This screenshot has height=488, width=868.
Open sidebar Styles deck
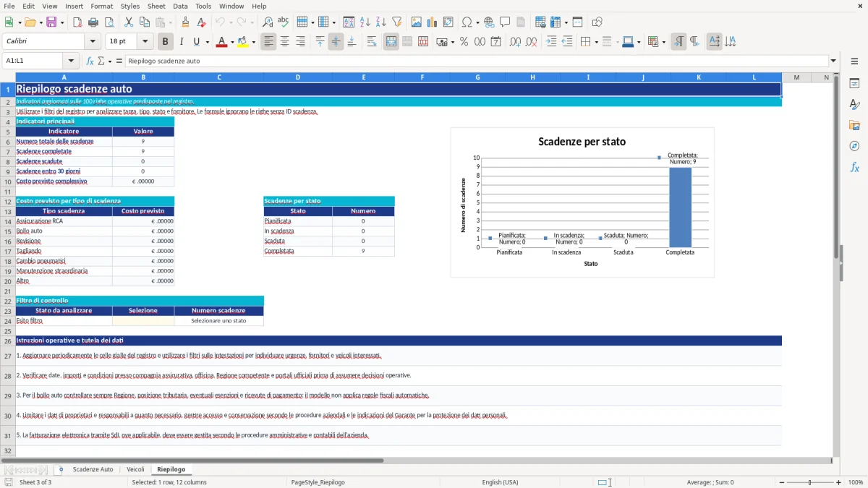click(854, 104)
